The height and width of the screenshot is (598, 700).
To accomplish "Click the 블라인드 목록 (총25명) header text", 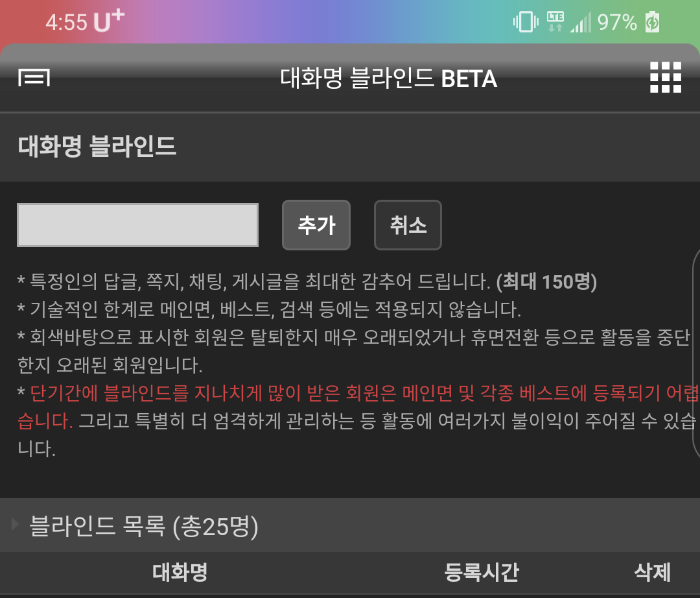I will point(144,526).
